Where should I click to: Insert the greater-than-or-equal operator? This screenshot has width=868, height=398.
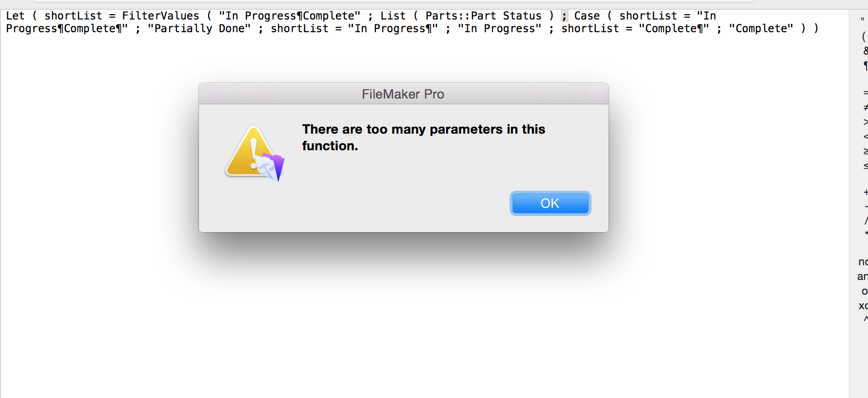[x=865, y=151]
